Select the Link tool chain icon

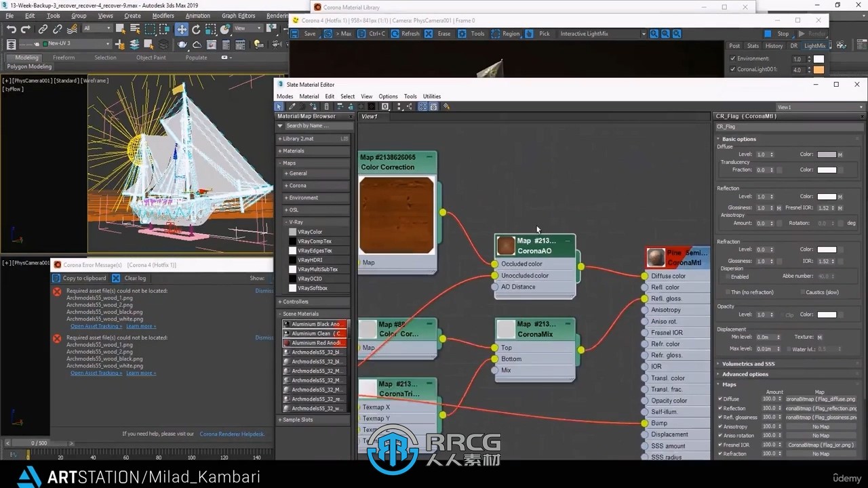coord(43,29)
